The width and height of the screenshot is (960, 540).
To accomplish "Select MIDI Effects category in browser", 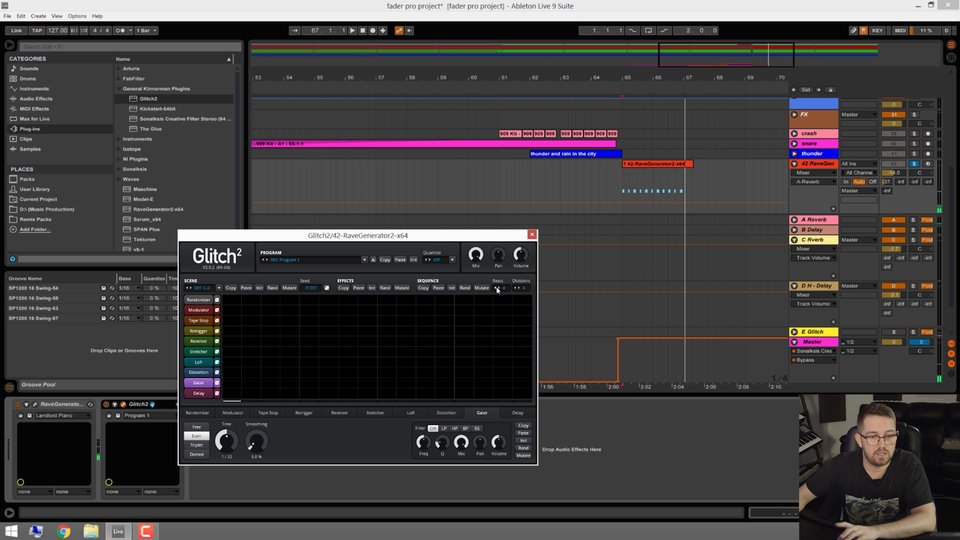I will click(x=34, y=109).
